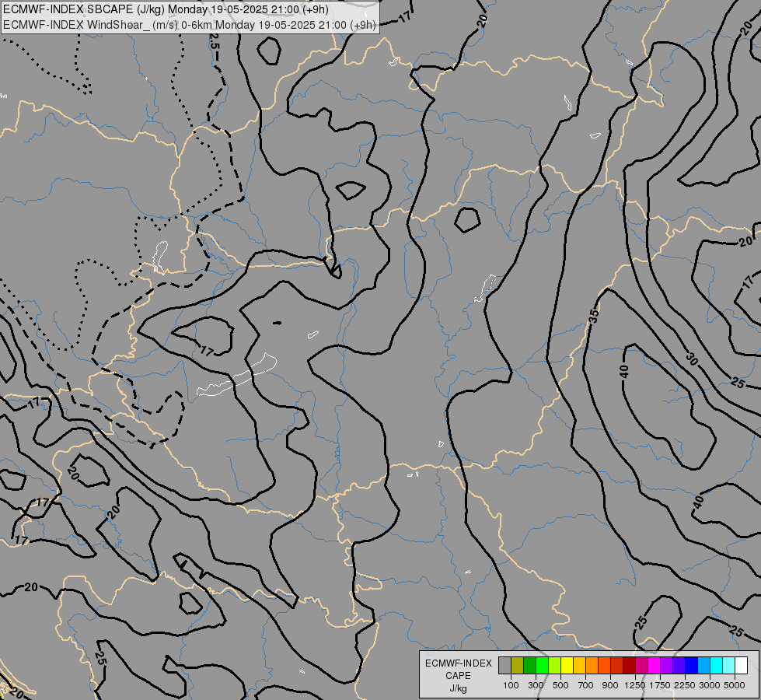Click the J/kg unit label in the legend
Image resolution: width=761 pixels, height=700 pixels.
(x=458, y=689)
